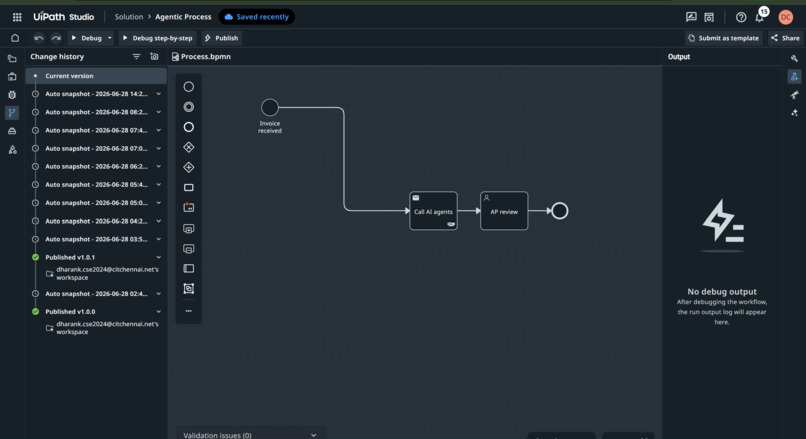Select the group frame tool in palette
Screen dimensions: 806x439
189,288
